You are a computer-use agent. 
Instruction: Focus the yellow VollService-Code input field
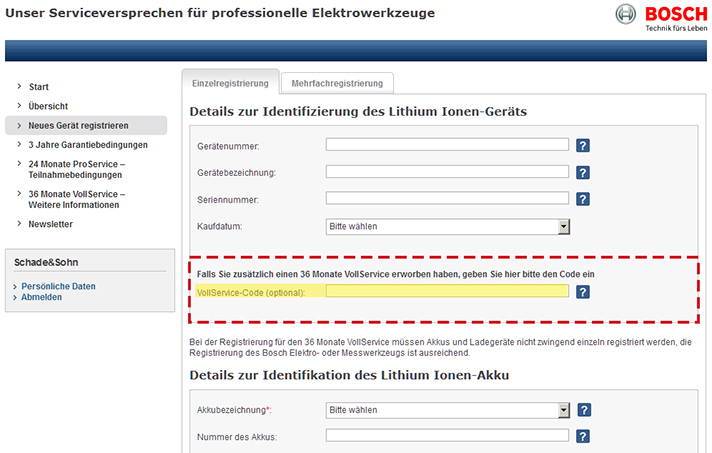[x=447, y=292]
